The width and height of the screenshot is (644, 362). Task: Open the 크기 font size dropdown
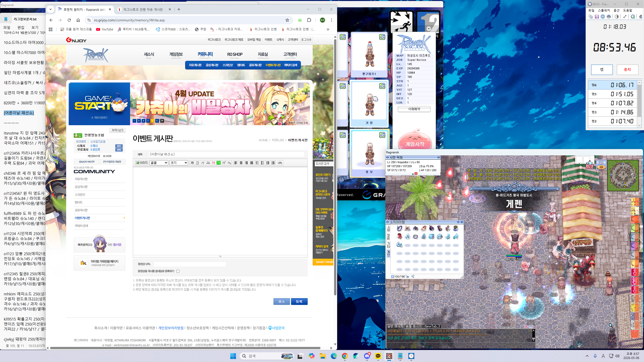pos(179,163)
